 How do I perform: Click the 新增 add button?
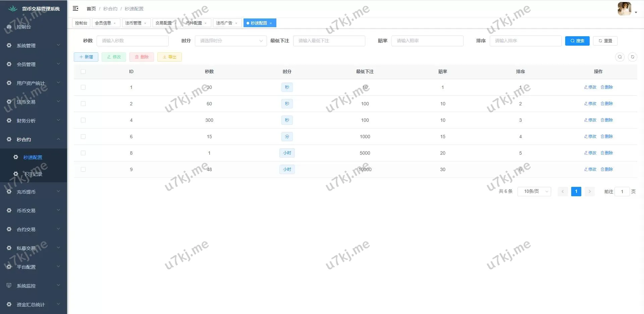coord(86,57)
